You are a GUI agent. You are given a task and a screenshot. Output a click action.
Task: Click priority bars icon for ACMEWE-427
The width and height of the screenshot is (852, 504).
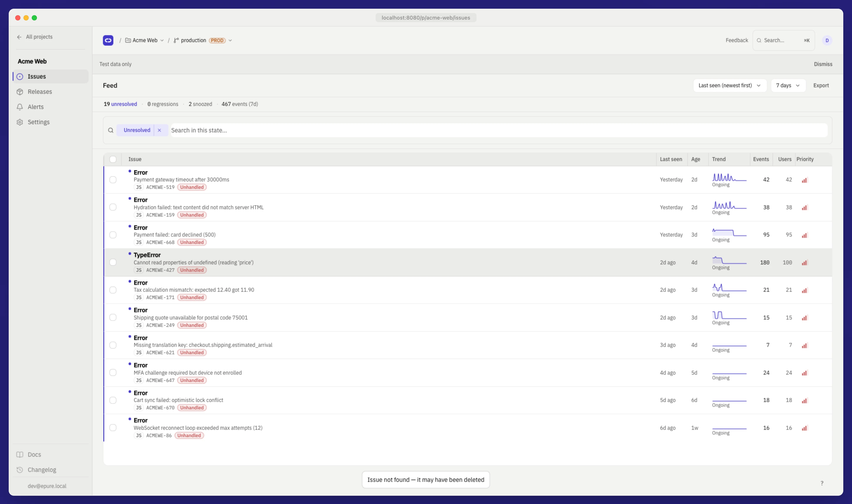coord(804,262)
